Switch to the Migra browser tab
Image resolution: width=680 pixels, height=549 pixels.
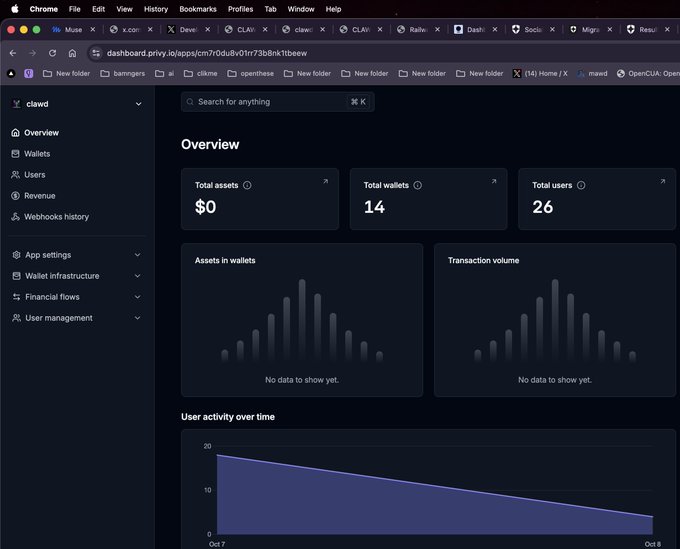(x=586, y=29)
